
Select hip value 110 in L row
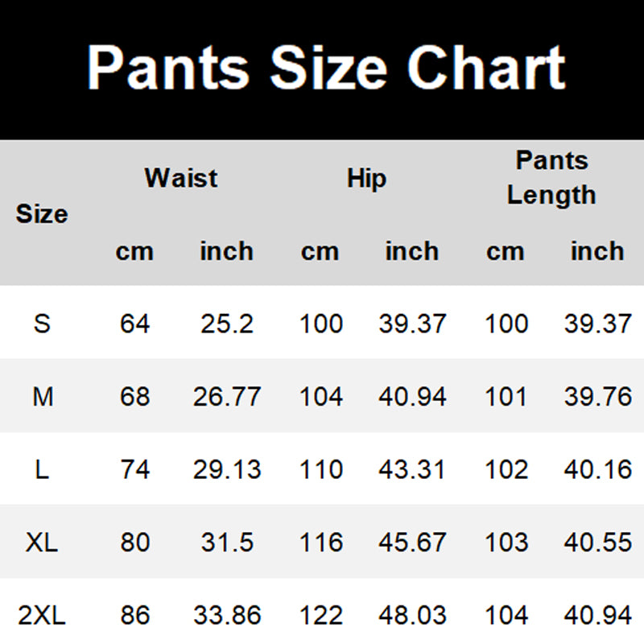click(320, 469)
